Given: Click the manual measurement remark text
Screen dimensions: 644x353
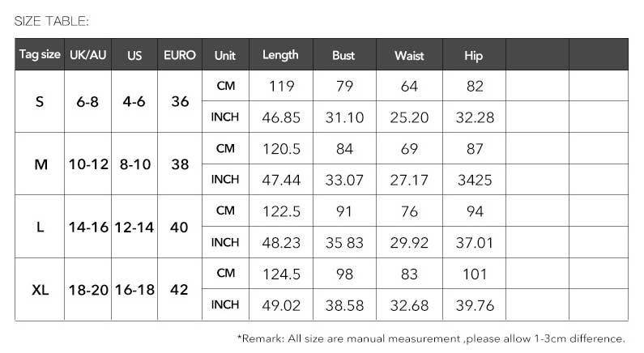Looking at the screenshot, I should (x=432, y=338).
